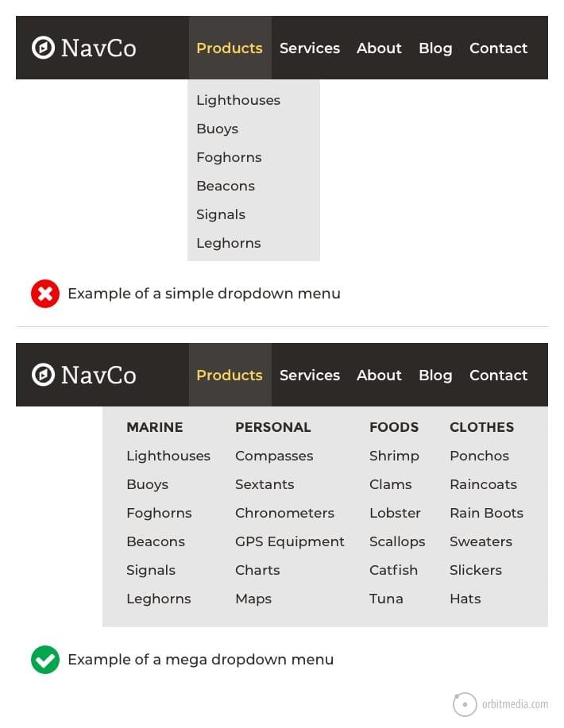The width and height of the screenshot is (564, 728).
Task: Open the Products mega dropdown in the lower navbar
Action: click(229, 374)
